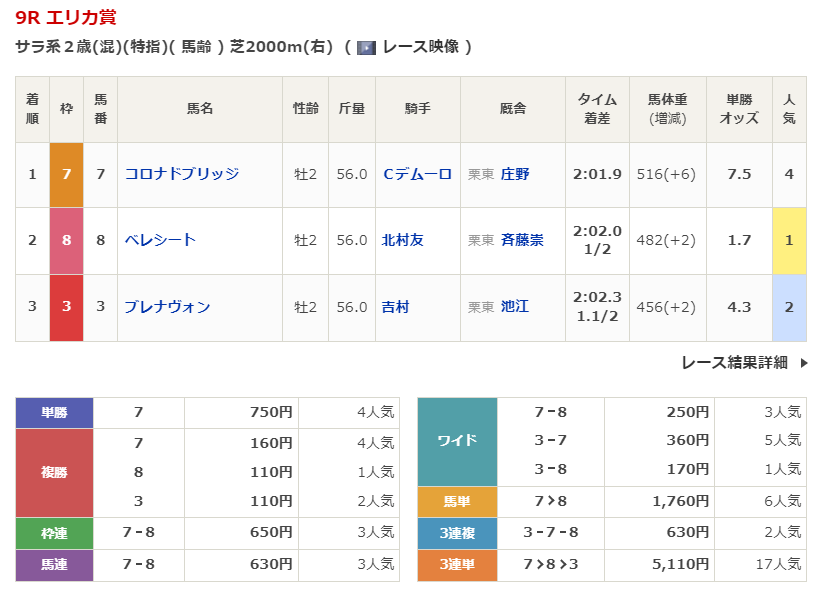Click the 3連単 payout label
Image resolution: width=823 pixels, height=592 pixels.
tap(456, 565)
